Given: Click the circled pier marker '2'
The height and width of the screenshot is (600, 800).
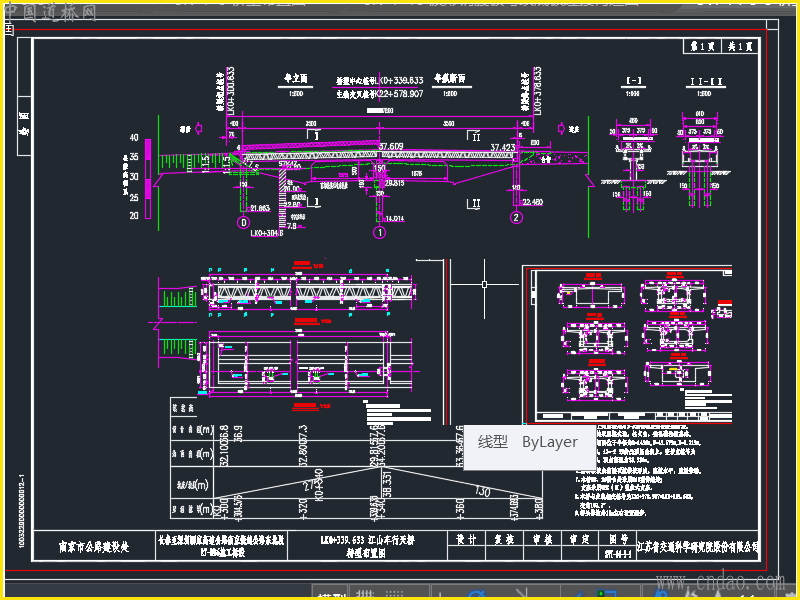Looking at the screenshot, I should [516, 217].
